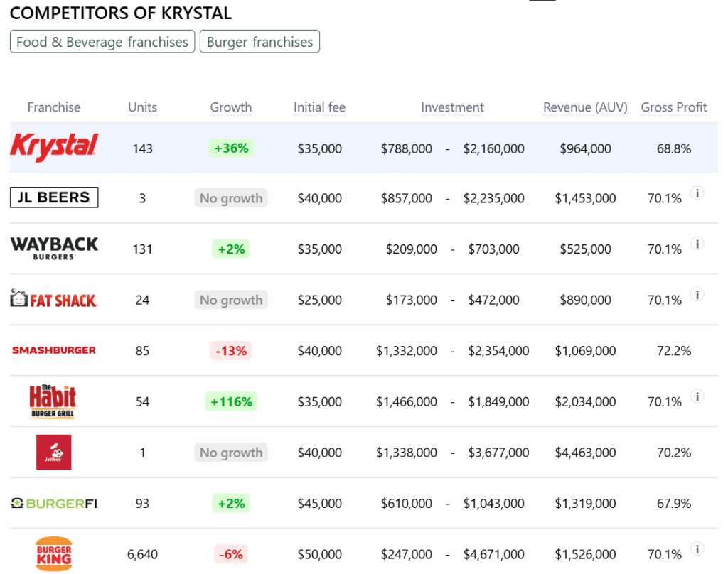Select Burger King maximum investment $4,671,000
The width and height of the screenshot is (728, 574).
(x=493, y=554)
